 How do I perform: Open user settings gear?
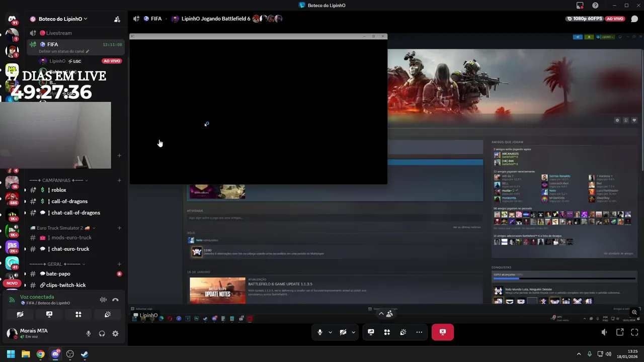click(x=115, y=333)
